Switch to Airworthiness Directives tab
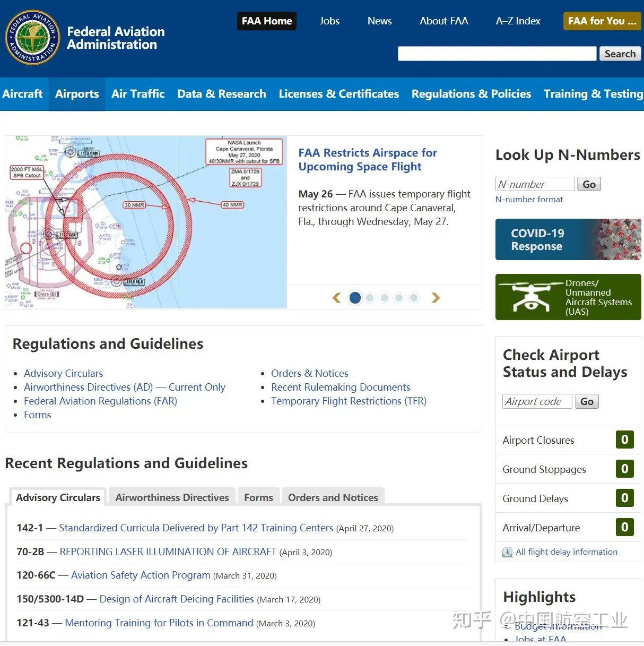Viewport: 644px width, 646px height. tap(172, 497)
